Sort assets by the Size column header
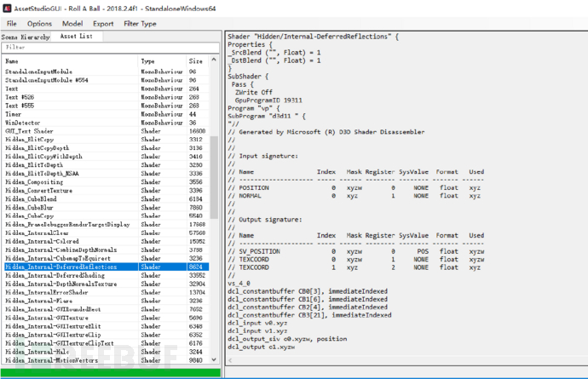 (x=197, y=61)
